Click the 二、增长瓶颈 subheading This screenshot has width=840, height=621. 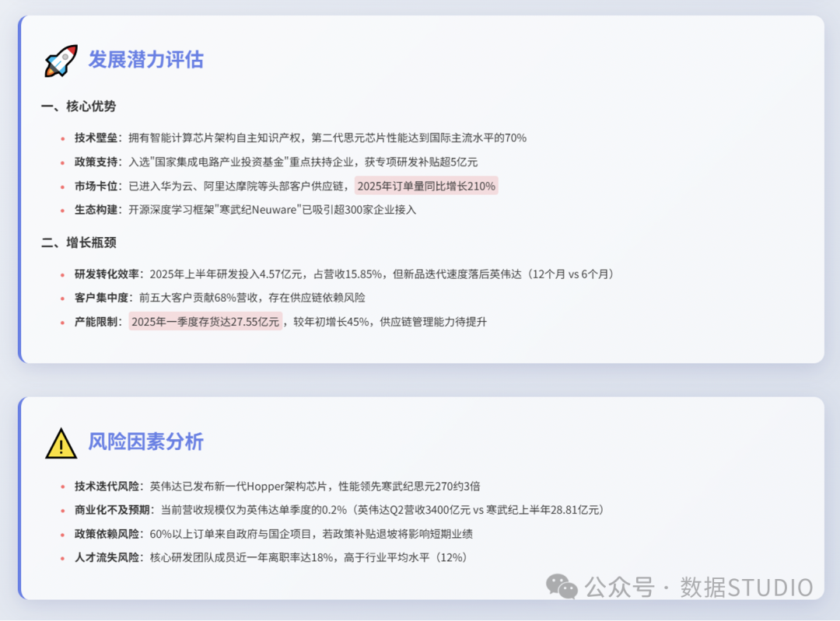tap(79, 242)
